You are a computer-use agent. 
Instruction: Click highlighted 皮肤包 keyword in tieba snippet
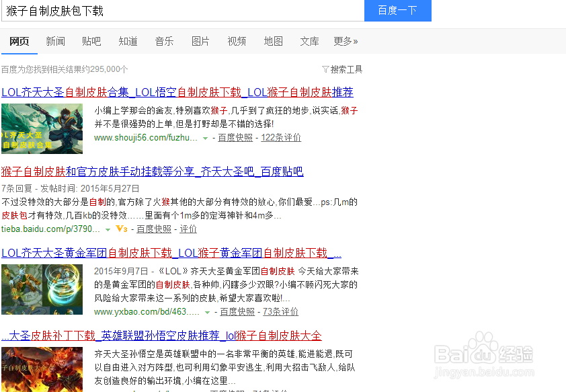coord(14,215)
